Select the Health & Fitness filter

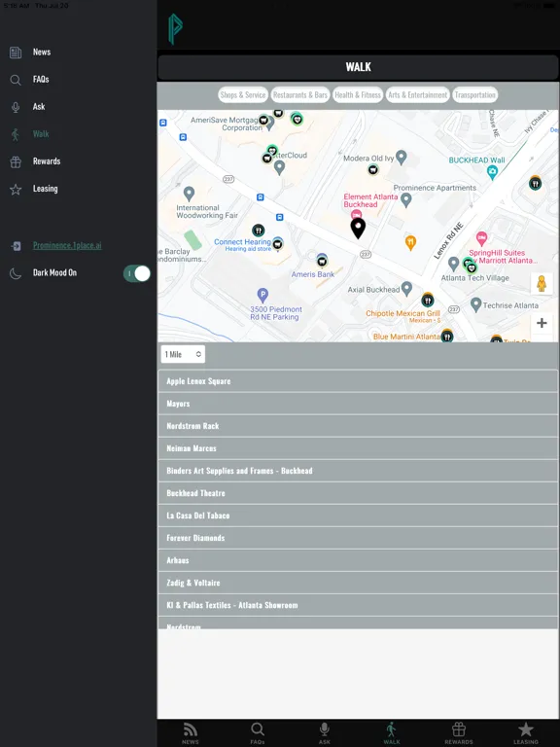point(358,94)
